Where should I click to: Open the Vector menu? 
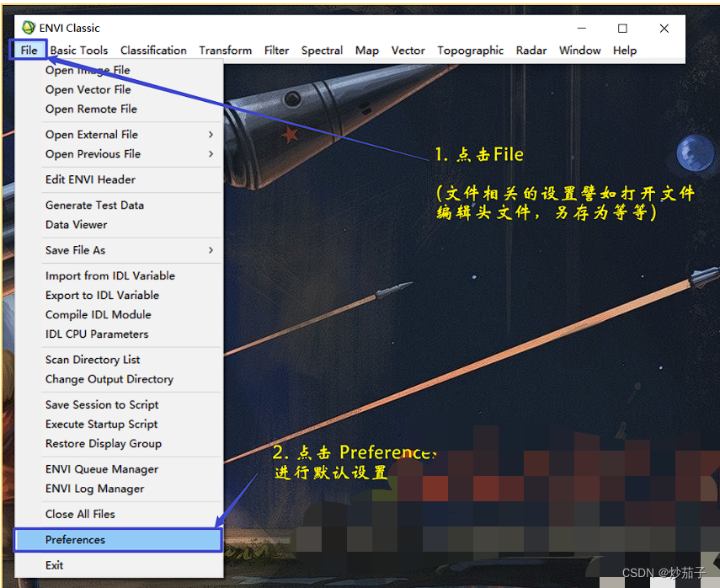point(408,50)
